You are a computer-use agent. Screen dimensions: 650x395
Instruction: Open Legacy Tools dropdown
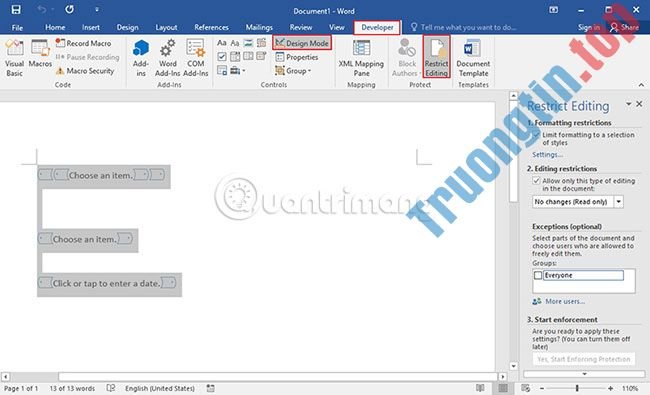pos(238,70)
